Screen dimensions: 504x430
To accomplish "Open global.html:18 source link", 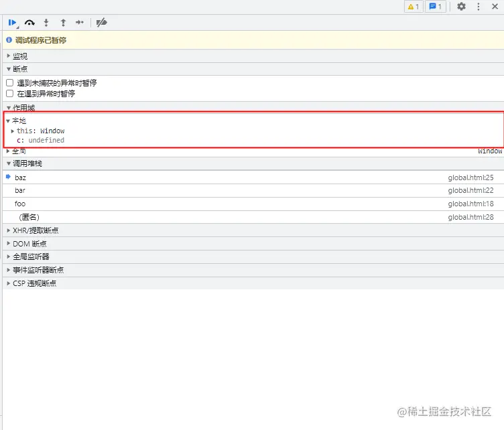I will (470, 204).
